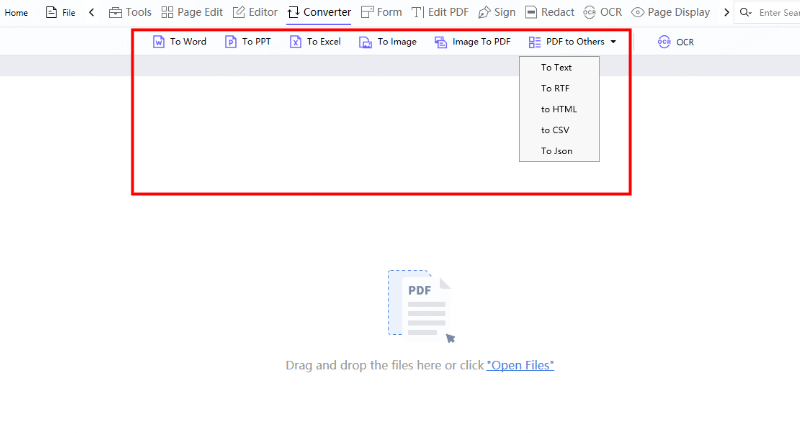Convert PDF with To Excel button
This screenshot has width=800, height=433.
pyautogui.click(x=315, y=42)
